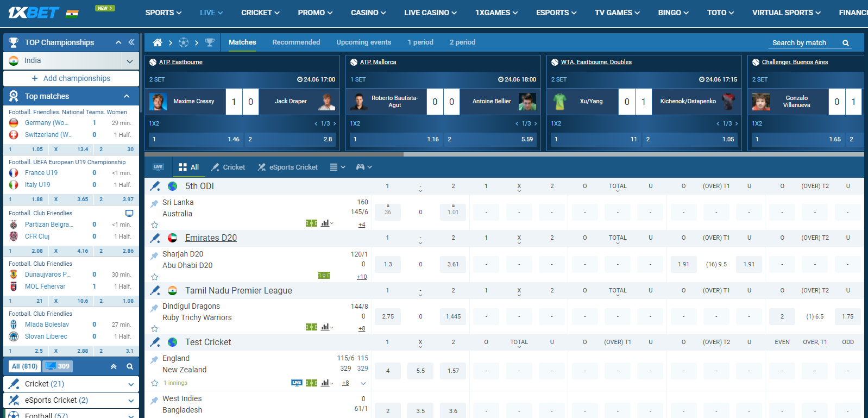Switch to Recommended tab
This screenshot has width=868, height=418.
[296, 42]
